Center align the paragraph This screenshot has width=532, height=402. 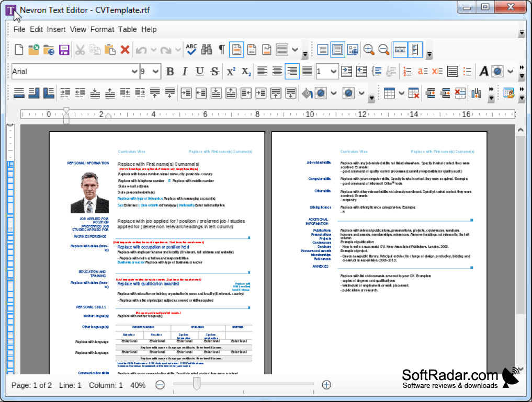277,71
